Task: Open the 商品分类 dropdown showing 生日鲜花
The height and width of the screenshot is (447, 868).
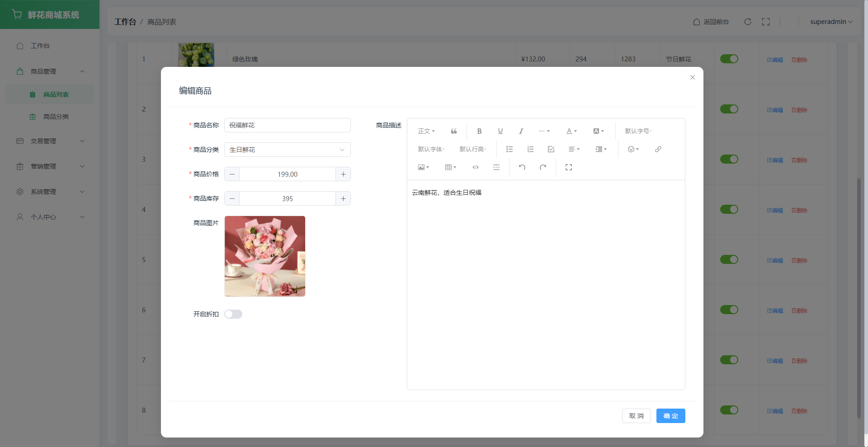Action: pos(287,150)
